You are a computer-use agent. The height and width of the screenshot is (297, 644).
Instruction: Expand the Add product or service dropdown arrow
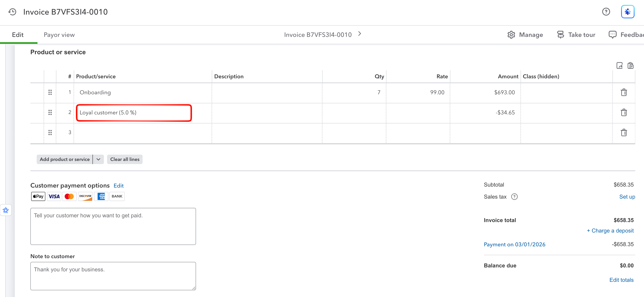click(98, 159)
